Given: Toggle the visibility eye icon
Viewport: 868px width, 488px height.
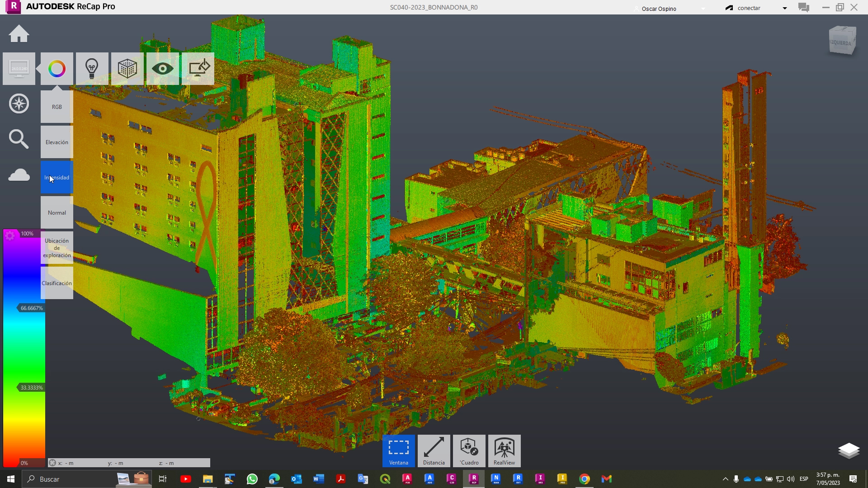Looking at the screenshot, I should coord(163,69).
